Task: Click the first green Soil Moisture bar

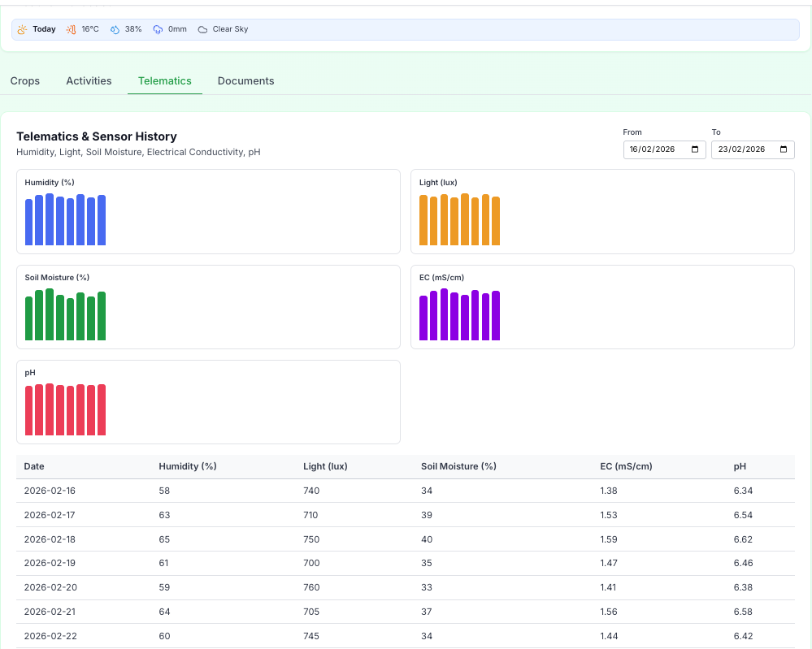Action: pyautogui.click(x=29, y=318)
